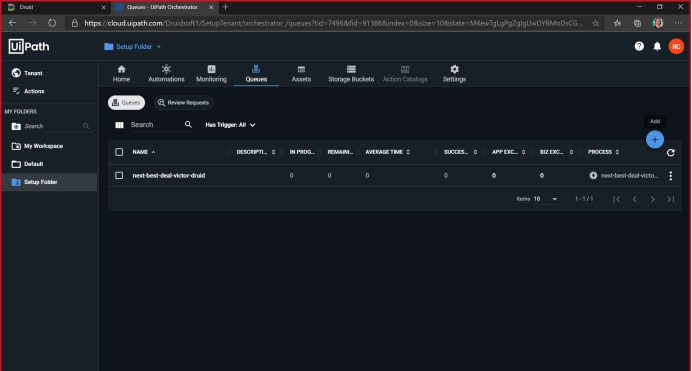692x371 pixels.
Task: Refresh the queues table
Action: pos(670,152)
